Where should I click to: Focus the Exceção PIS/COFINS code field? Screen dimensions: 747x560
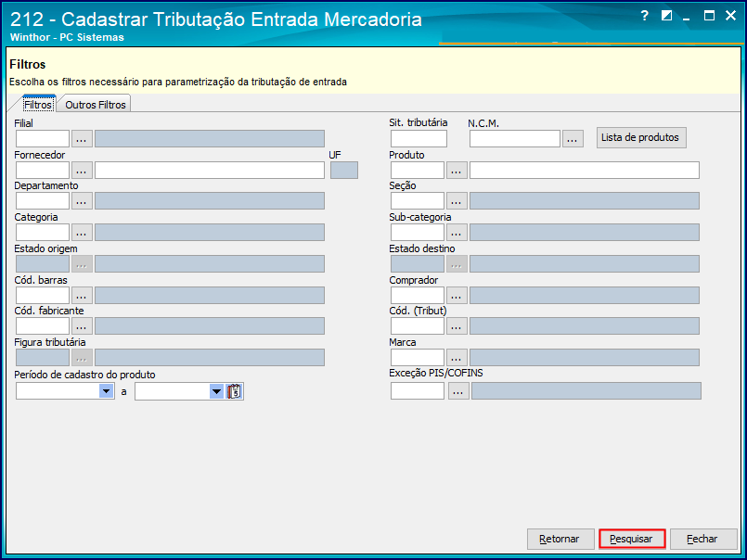pos(418,391)
